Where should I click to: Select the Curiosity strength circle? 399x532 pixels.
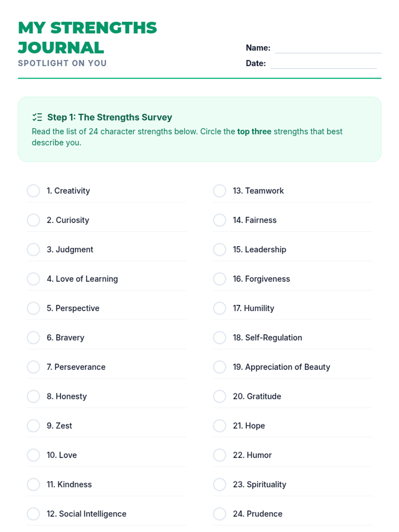(33, 220)
